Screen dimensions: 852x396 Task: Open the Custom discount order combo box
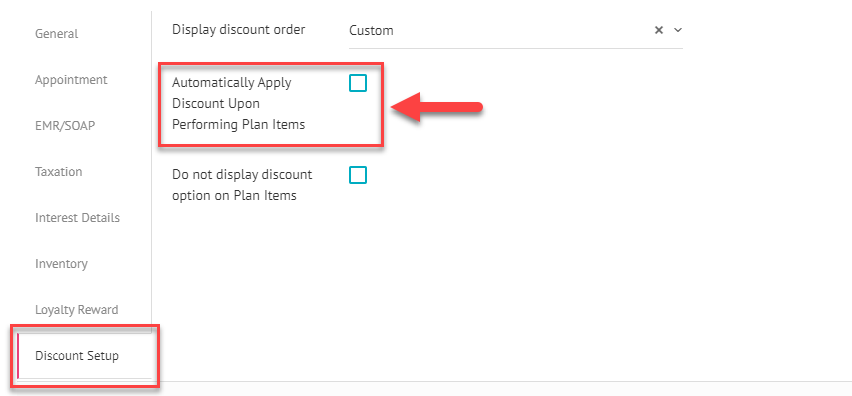point(515,30)
